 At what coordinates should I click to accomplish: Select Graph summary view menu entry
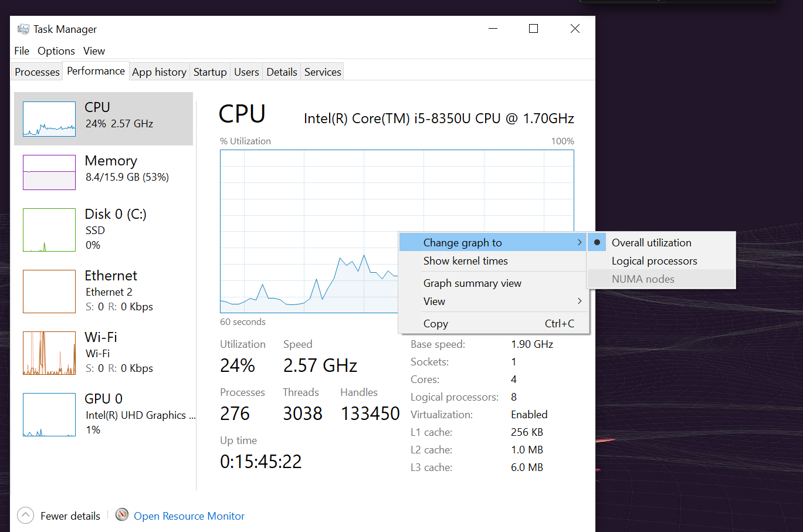click(x=472, y=283)
